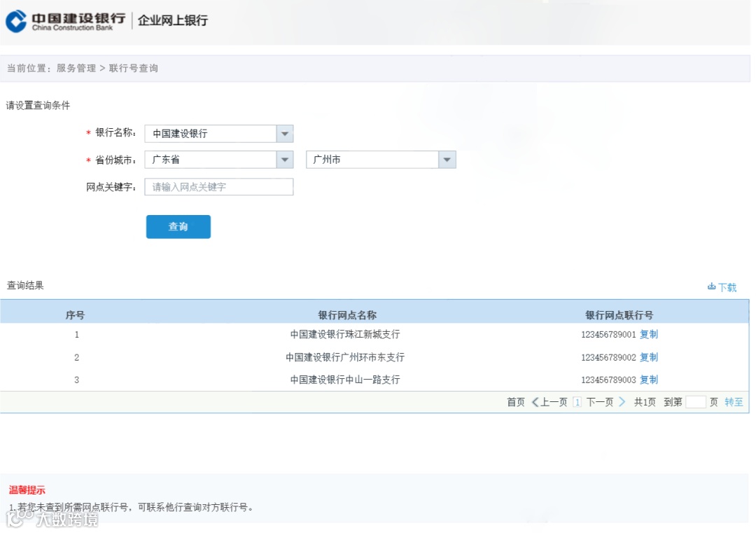Click the blue 查询 button

pos(178,227)
